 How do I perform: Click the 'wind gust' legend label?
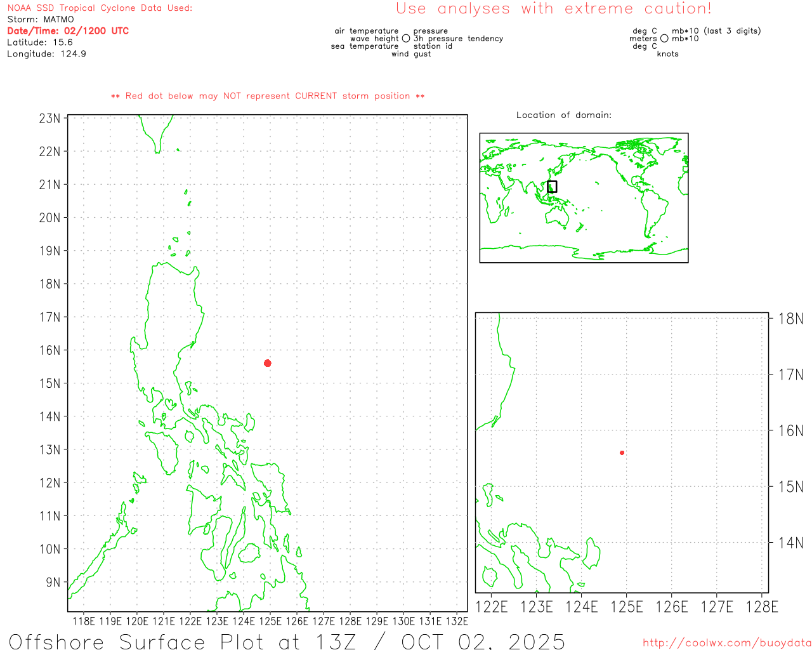[x=411, y=54]
